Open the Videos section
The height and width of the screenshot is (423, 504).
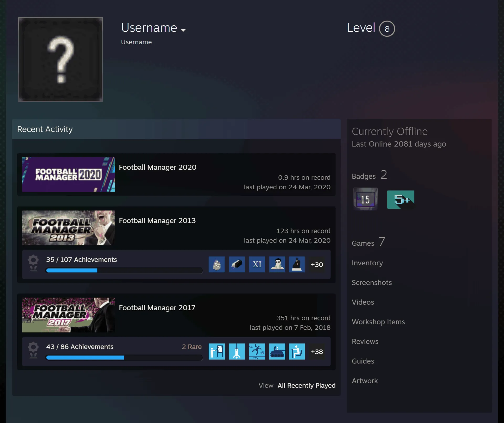(363, 302)
